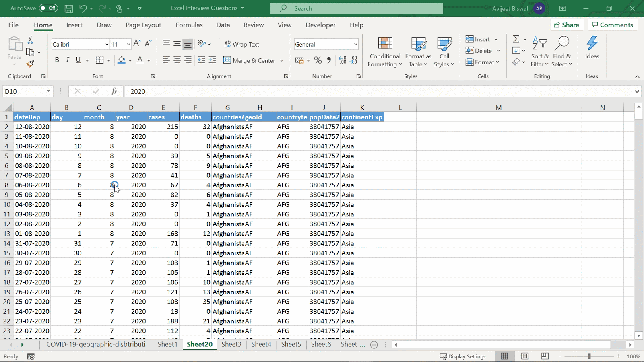
Task: Click the Insert Function fx icon
Action: click(114, 91)
